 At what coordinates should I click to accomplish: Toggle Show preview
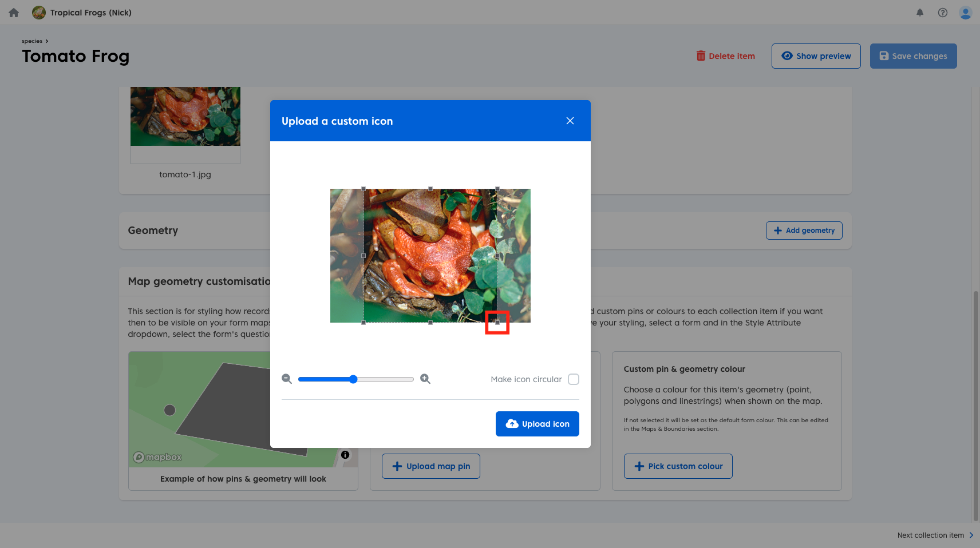point(816,56)
